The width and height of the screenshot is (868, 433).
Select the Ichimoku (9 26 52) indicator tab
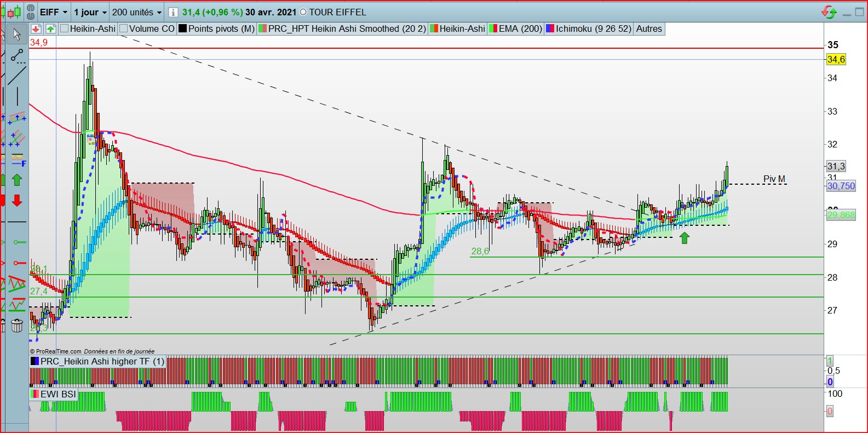click(x=589, y=29)
